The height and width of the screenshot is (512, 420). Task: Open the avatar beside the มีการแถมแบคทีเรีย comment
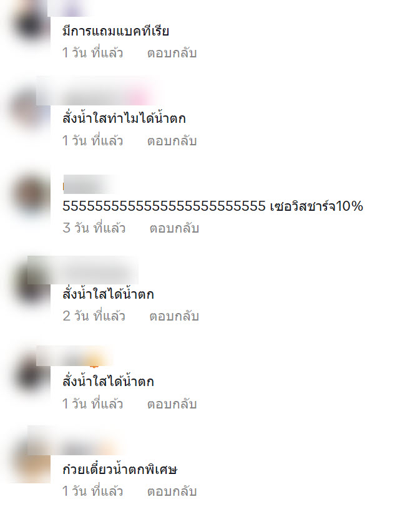click(x=31, y=24)
